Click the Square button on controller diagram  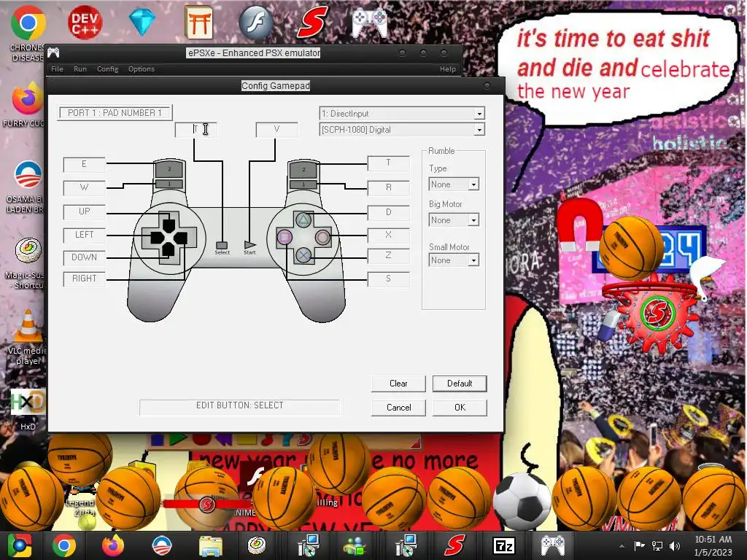pyautogui.click(x=285, y=237)
